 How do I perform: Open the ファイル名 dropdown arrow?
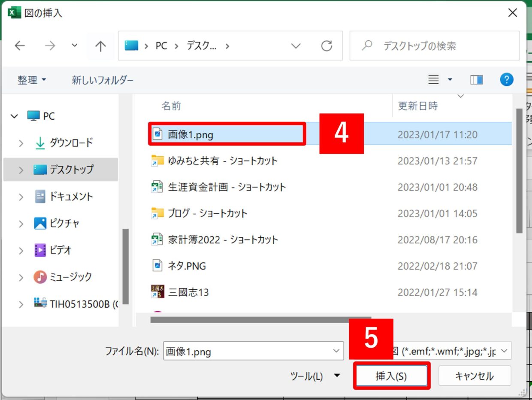336,352
